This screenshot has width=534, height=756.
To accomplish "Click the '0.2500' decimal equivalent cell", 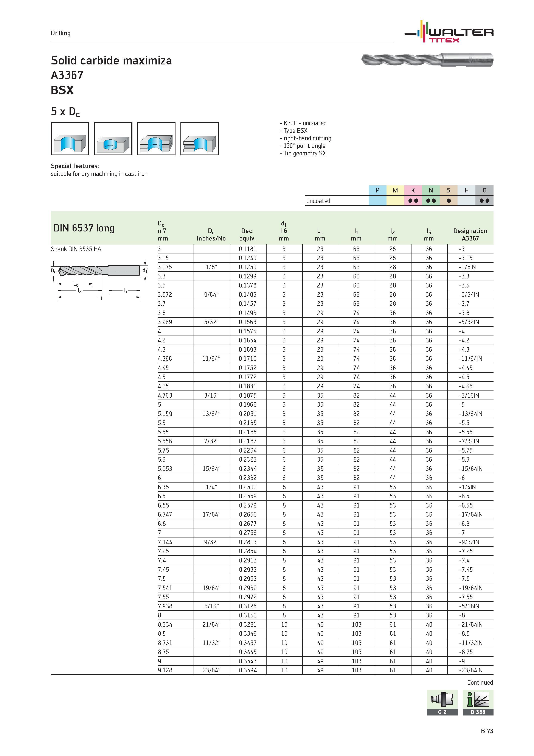I will (x=248, y=487).
